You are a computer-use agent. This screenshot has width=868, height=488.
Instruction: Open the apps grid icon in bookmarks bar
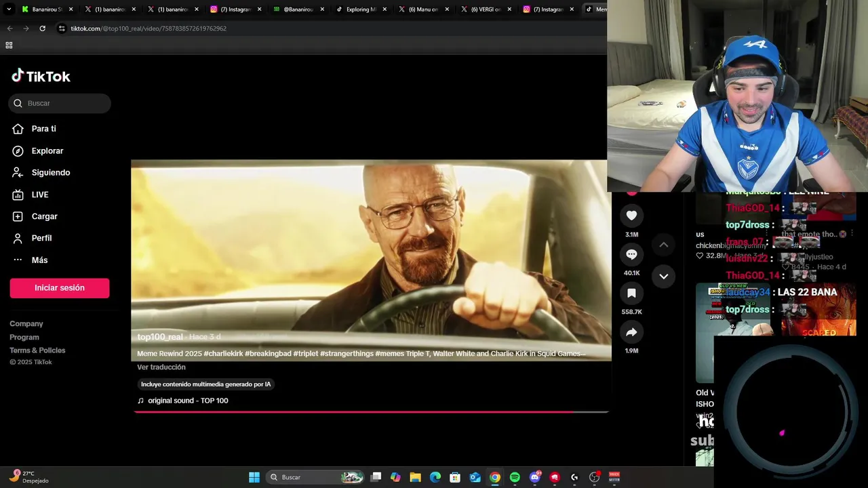click(x=9, y=45)
